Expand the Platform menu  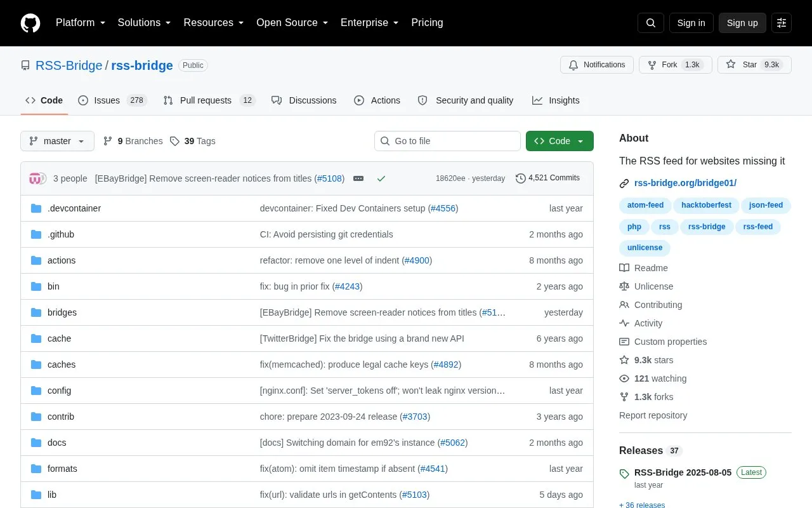[81, 23]
